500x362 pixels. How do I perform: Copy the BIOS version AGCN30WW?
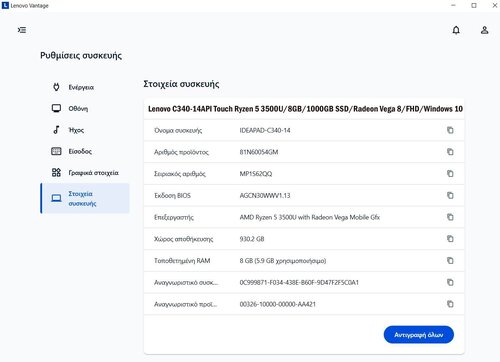(450, 195)
